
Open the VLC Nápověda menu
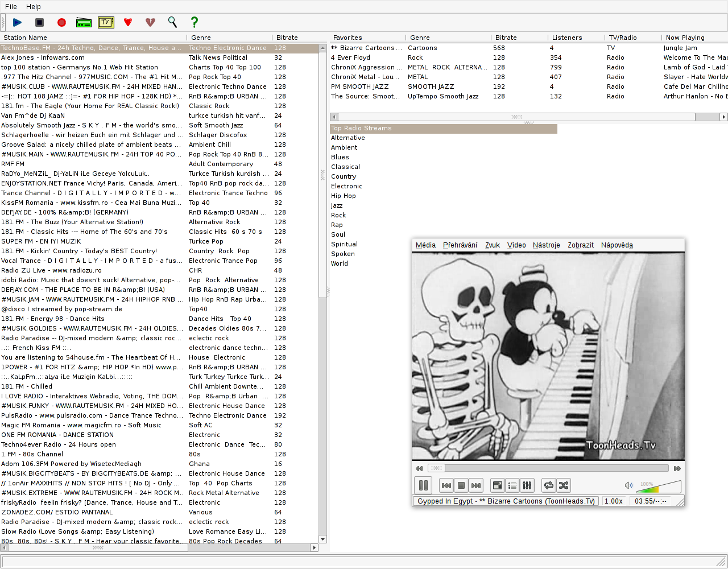[x=617, y=245]
